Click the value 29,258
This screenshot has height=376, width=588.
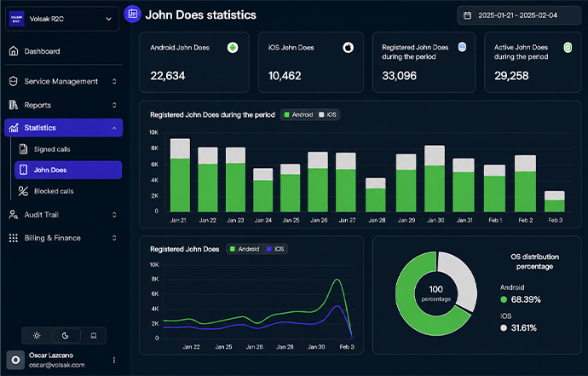511,76
